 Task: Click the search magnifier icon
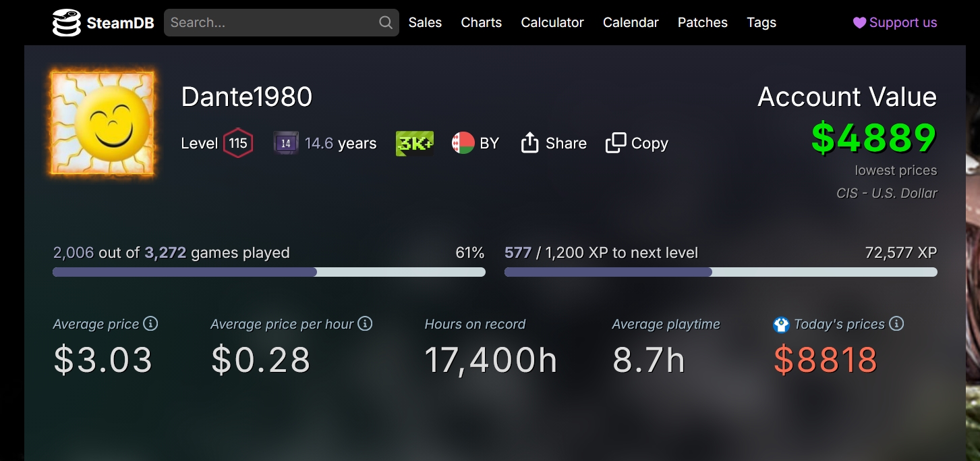click(x=386, y=23)
